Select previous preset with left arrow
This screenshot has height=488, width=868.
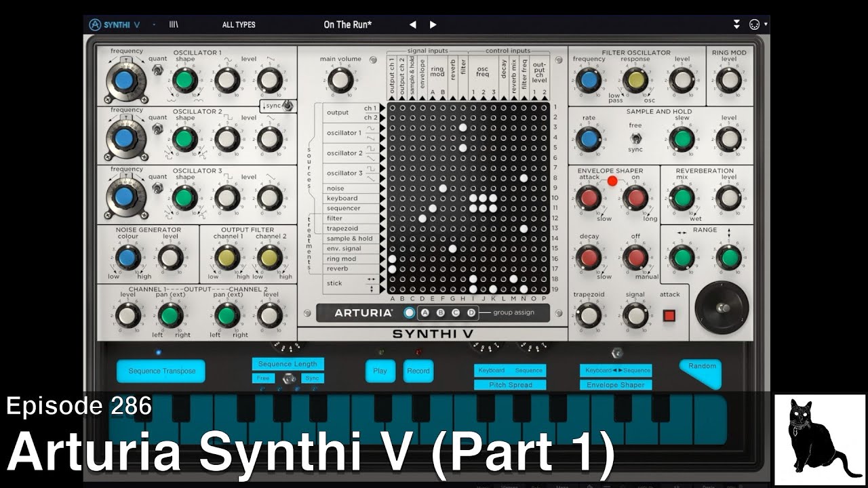pyautogui.click(x=412, y=24)
